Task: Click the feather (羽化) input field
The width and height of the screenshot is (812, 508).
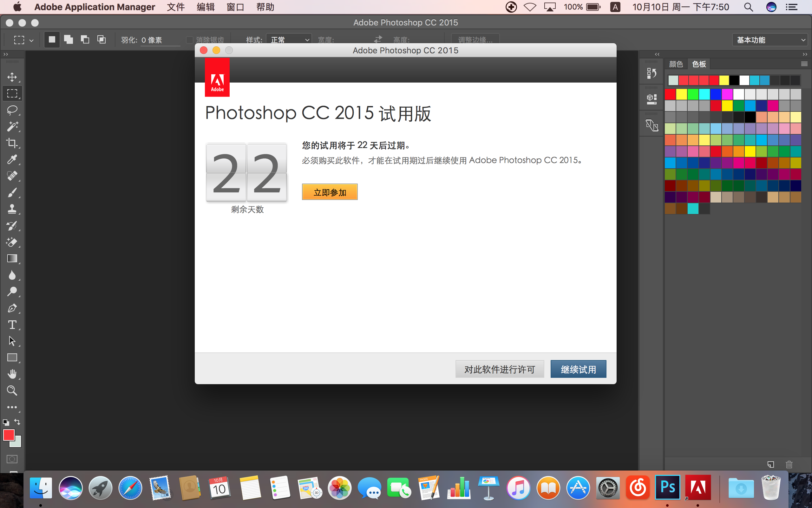Action: pos(160,40)
